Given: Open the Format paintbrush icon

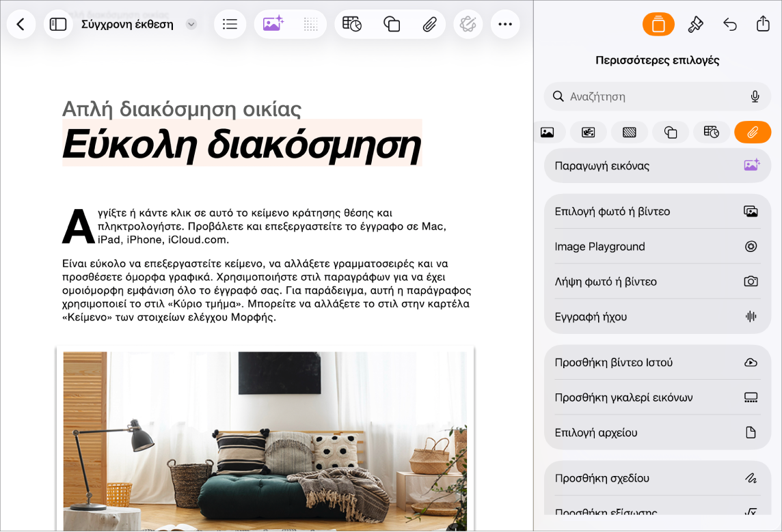Looking at the screenshot, I should click(695, 24).
